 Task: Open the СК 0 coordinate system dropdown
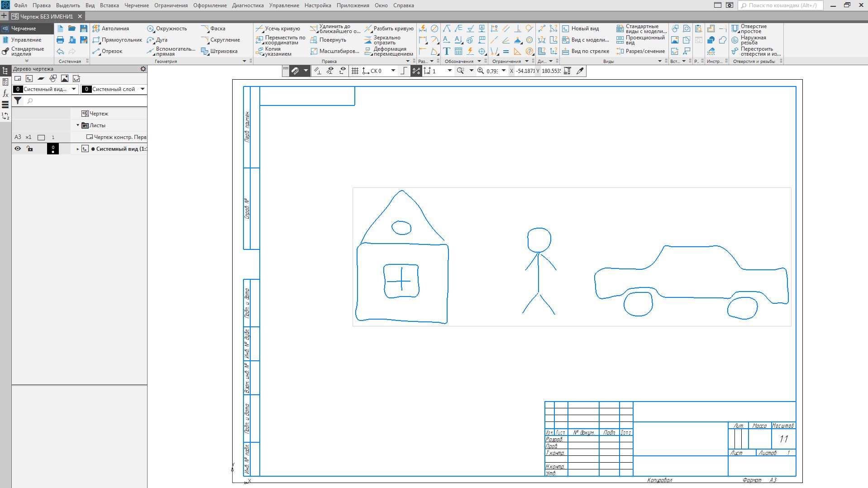pyautogui.click(x=393, y=71)
